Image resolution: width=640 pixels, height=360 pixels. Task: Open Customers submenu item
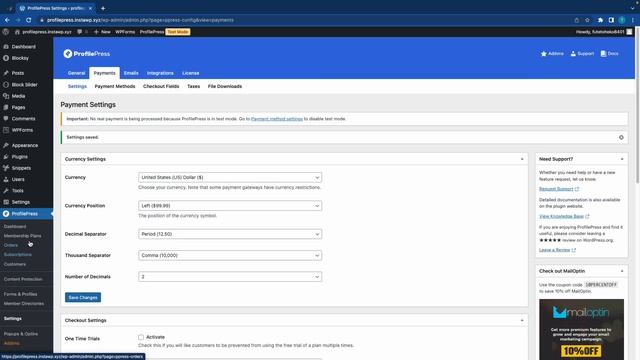(15, 264)
